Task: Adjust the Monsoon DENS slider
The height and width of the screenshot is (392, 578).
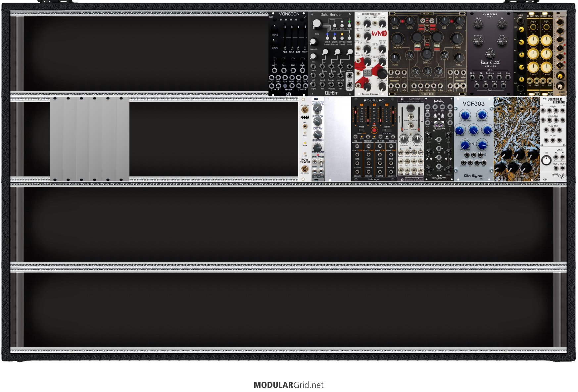Action: coord(292,37)
